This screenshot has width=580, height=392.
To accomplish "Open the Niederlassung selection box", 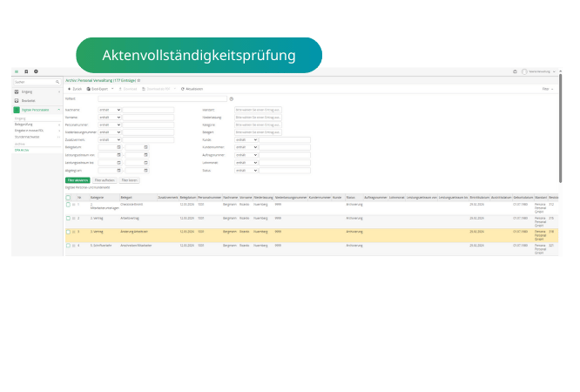I will coord(258,118).
